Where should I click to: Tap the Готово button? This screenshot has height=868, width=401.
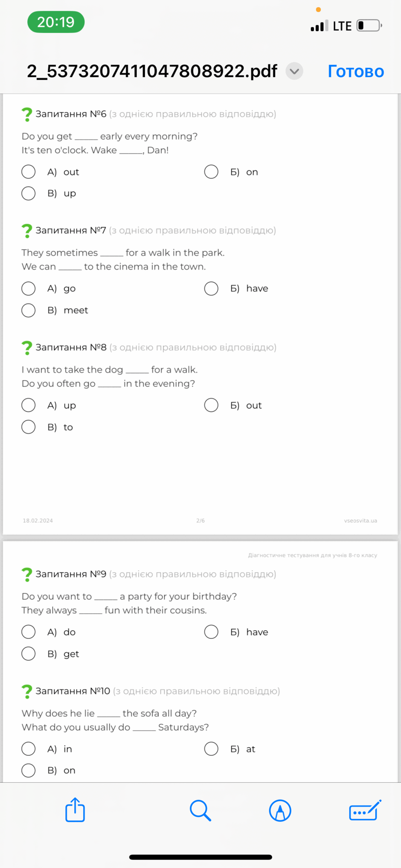tap(356, 71)
